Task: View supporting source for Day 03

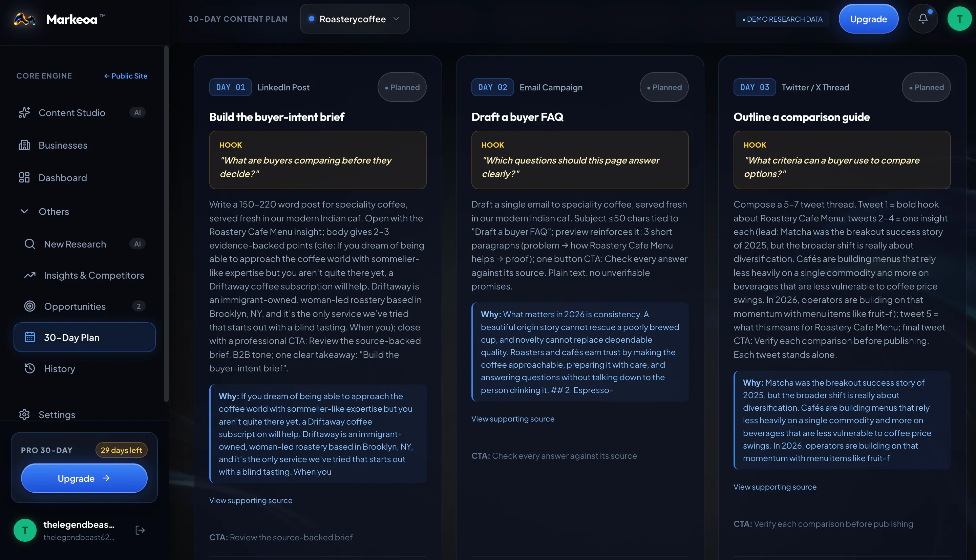Action: (x=775, y=487)
